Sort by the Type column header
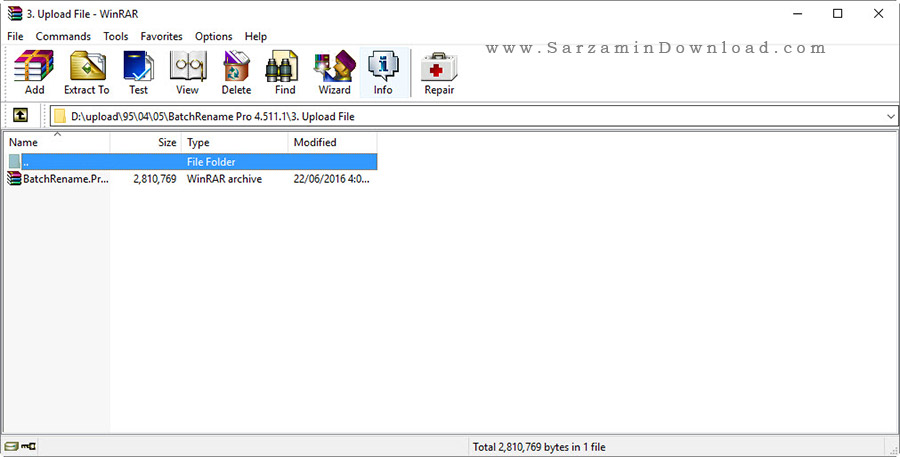The width and height of the screenshot is (900, 457). [235, 142]
